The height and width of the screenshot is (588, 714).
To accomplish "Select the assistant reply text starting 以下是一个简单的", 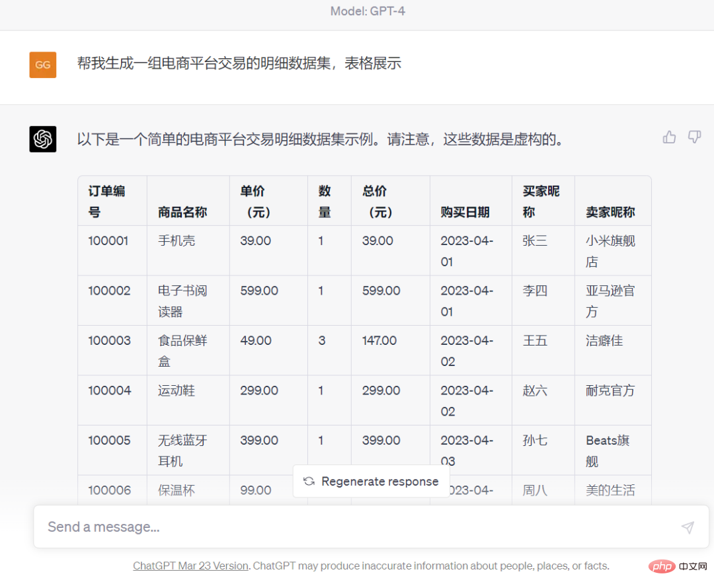I will (321, 139).
